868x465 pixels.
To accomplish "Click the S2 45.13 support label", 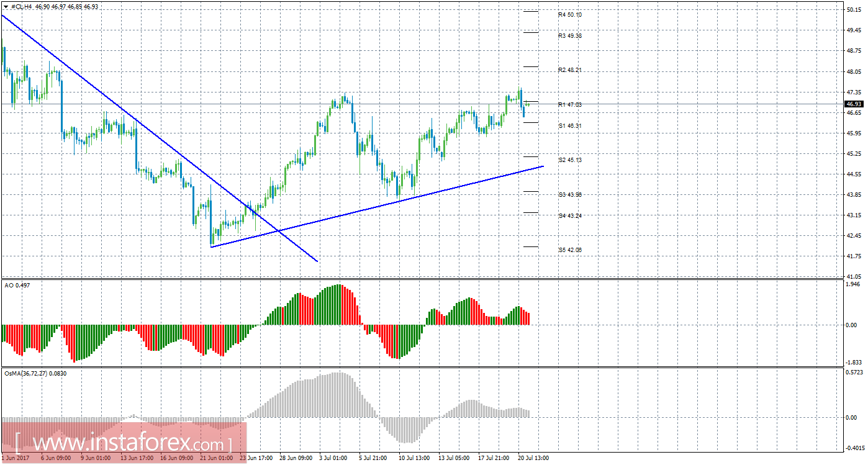I will click(569, 160).
